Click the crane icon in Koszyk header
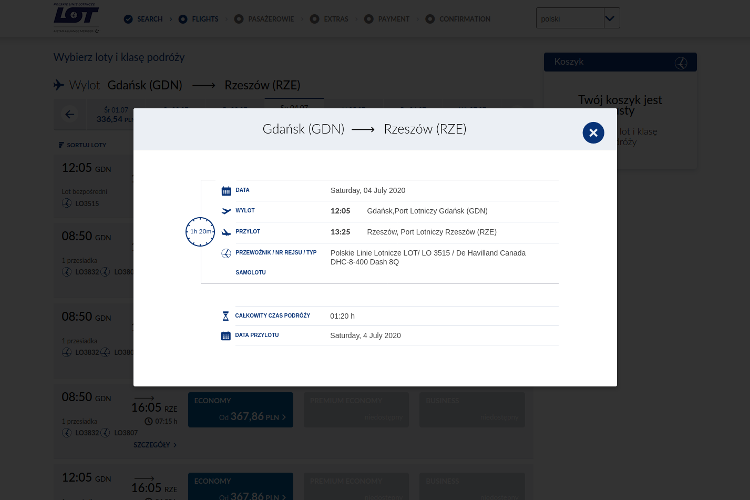Viewport: 750px width, 500px height. click(681, 63)
